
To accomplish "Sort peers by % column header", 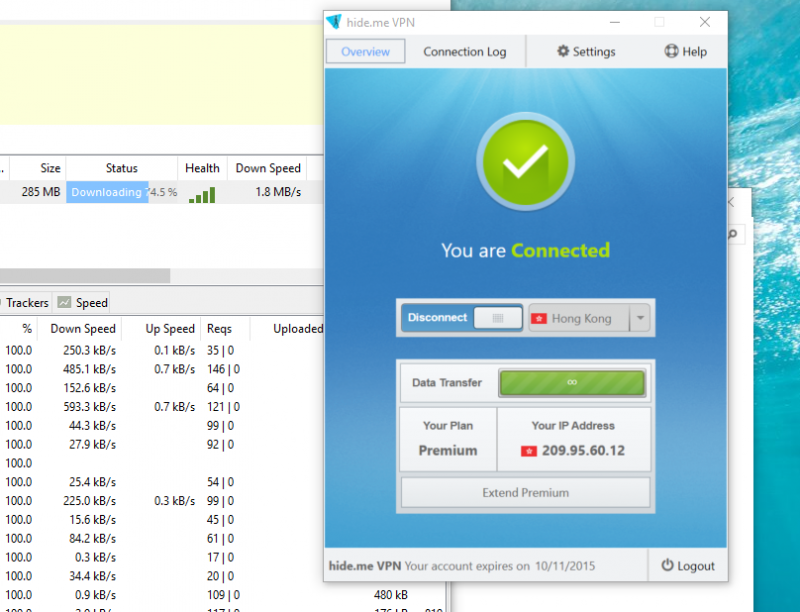I will click(18, 329).
